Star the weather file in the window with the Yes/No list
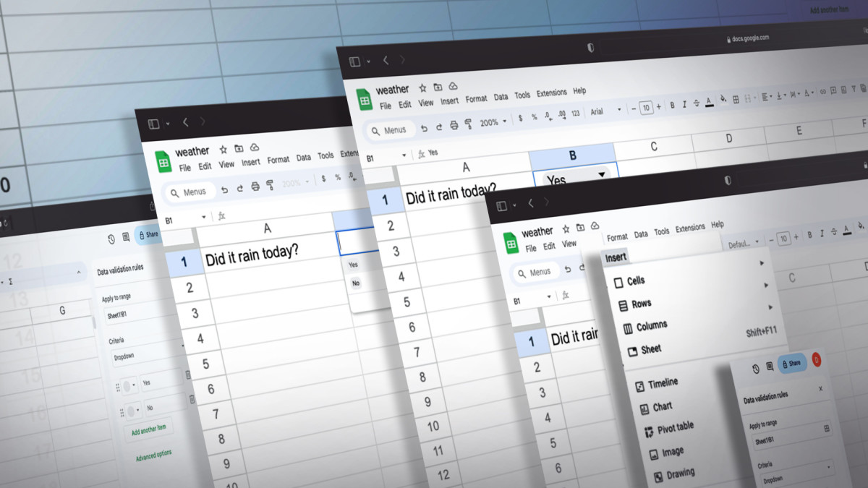This screenshot has height=488, width=868. point(223,148)
